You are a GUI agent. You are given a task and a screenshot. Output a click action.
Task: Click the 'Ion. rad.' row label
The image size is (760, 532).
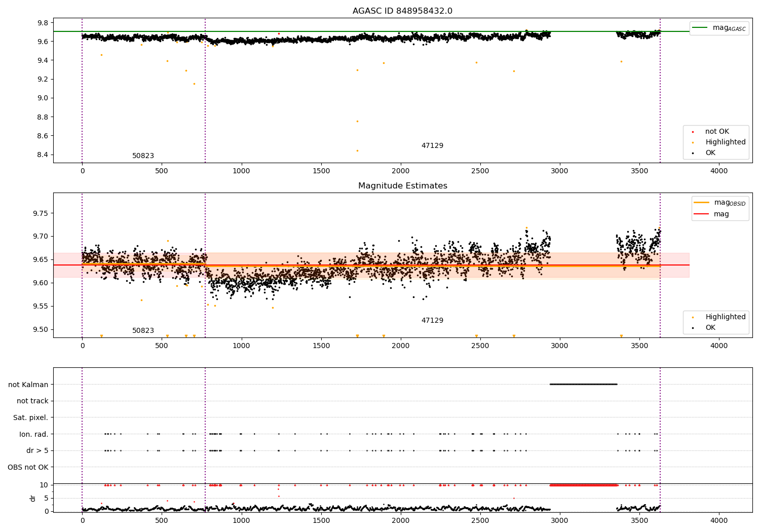coord(34,434)
